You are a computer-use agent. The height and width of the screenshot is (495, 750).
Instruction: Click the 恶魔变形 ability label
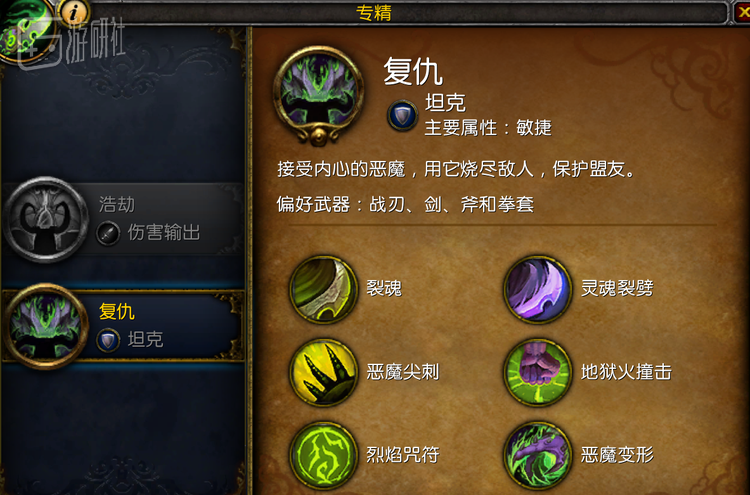[617, 455]
